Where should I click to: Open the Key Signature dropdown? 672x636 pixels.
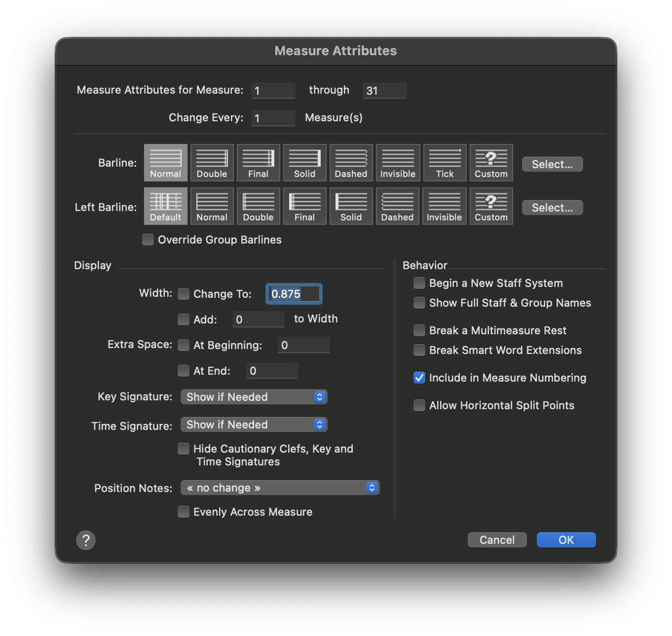coord(254,397)
